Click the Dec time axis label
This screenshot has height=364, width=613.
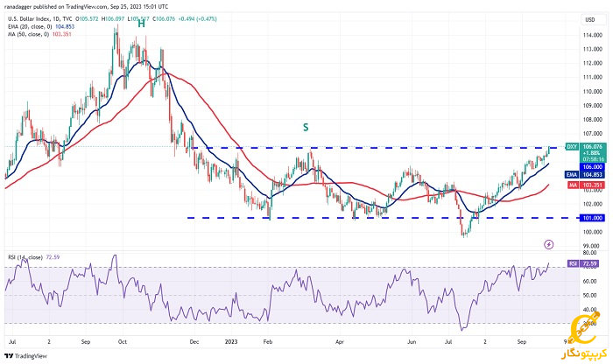coord(194,342)
